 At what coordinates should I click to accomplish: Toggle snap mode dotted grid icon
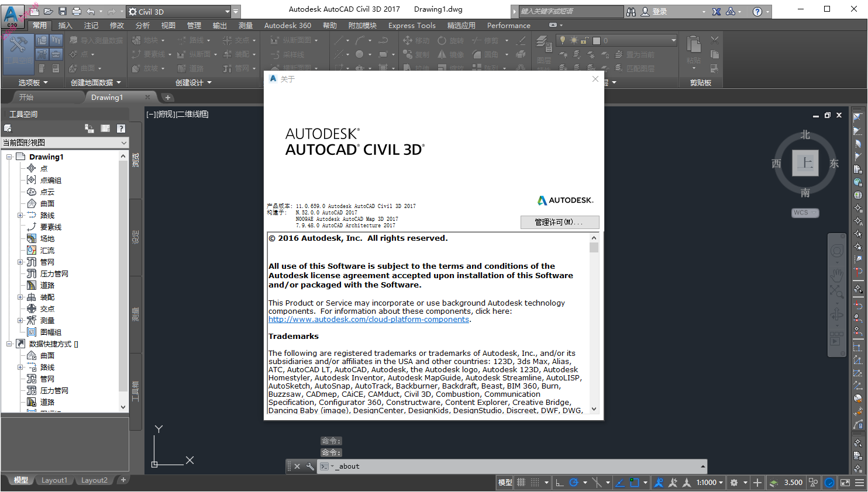535,483
